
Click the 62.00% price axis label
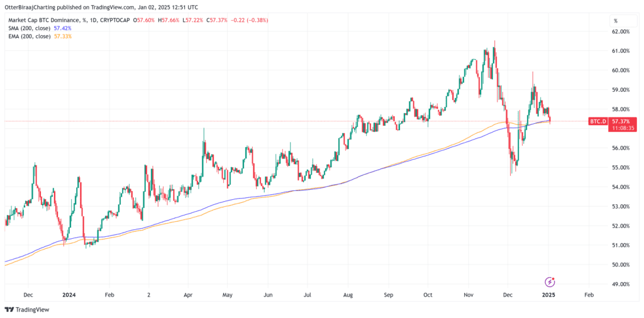[622, 31]
